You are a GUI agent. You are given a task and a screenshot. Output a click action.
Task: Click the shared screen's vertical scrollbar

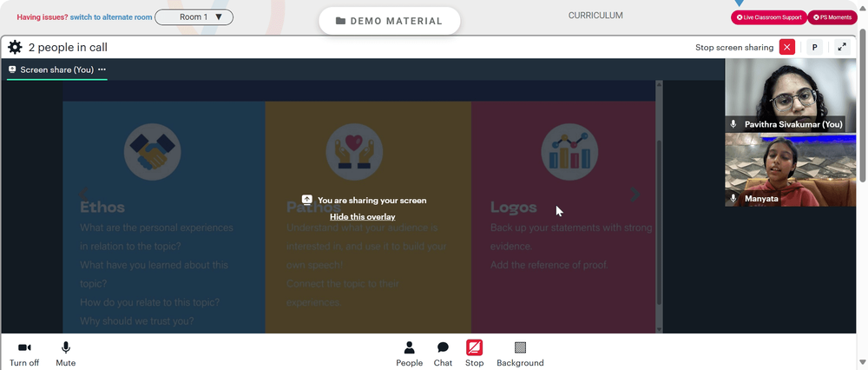coord(659,221)
